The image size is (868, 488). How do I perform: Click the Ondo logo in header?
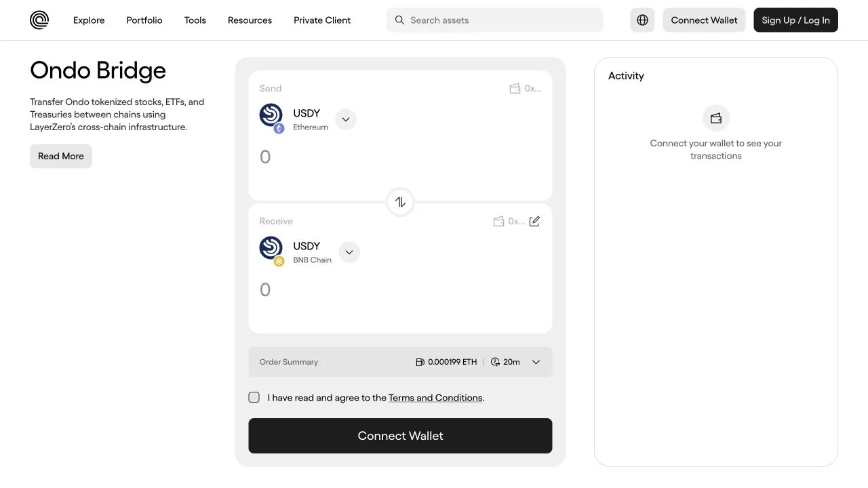pyautogui.click(x=39, y=20)
